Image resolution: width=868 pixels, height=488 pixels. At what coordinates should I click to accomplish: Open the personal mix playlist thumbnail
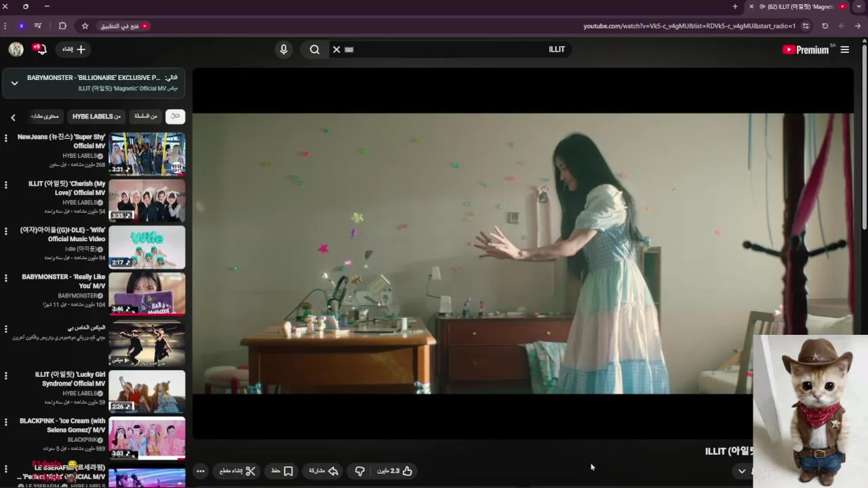pyautogui.click(x=146, y=344)
